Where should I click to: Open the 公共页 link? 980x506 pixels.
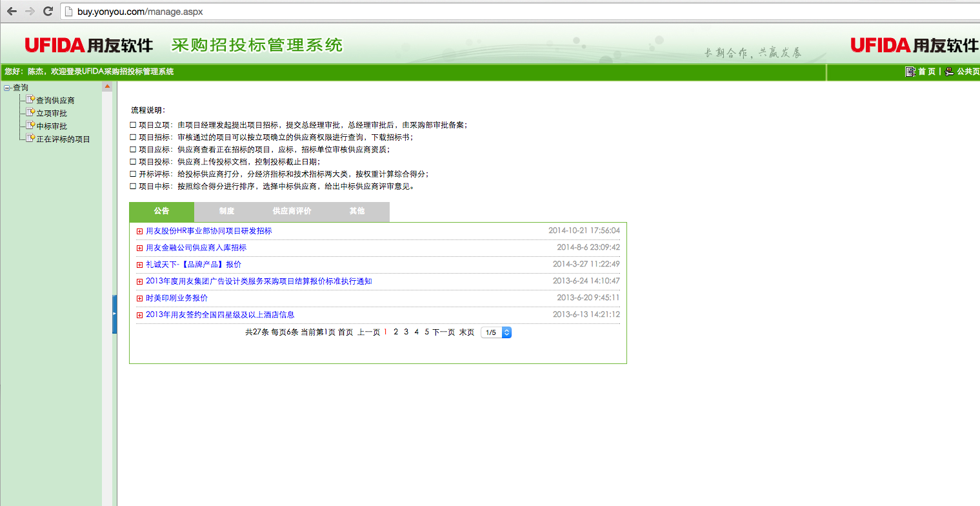click(968, 72)
